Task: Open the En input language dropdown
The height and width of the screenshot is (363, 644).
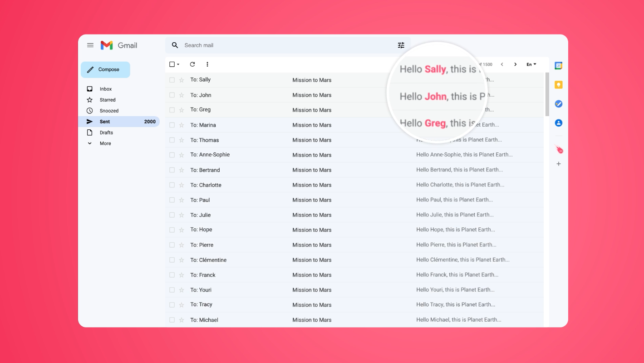Action: point(531,64)
